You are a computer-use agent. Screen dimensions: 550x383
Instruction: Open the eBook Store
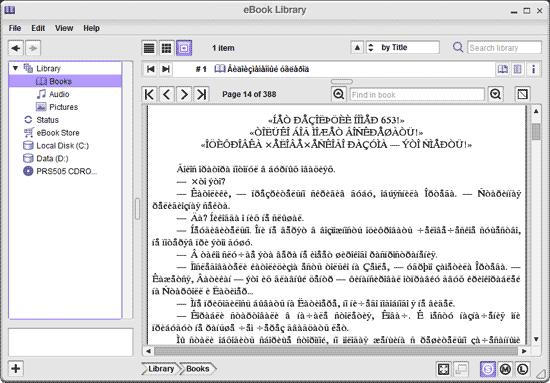(51, 133)
